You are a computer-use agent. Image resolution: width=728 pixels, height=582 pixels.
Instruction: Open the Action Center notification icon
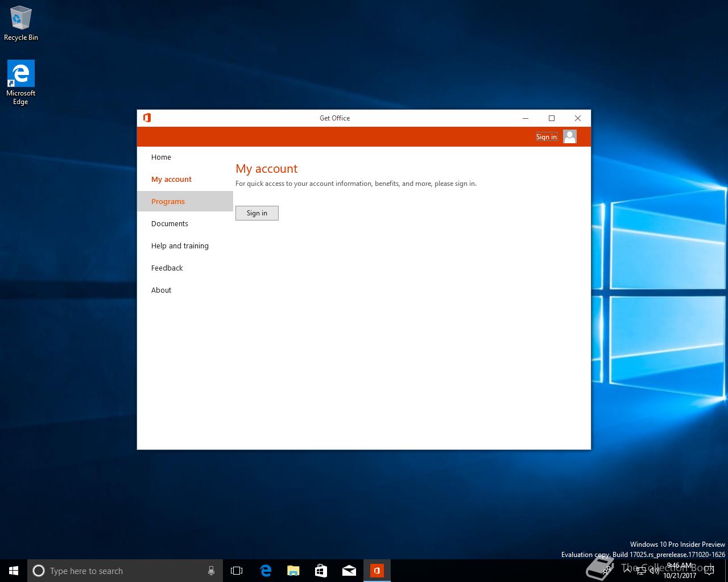click(x=709, y=571)
